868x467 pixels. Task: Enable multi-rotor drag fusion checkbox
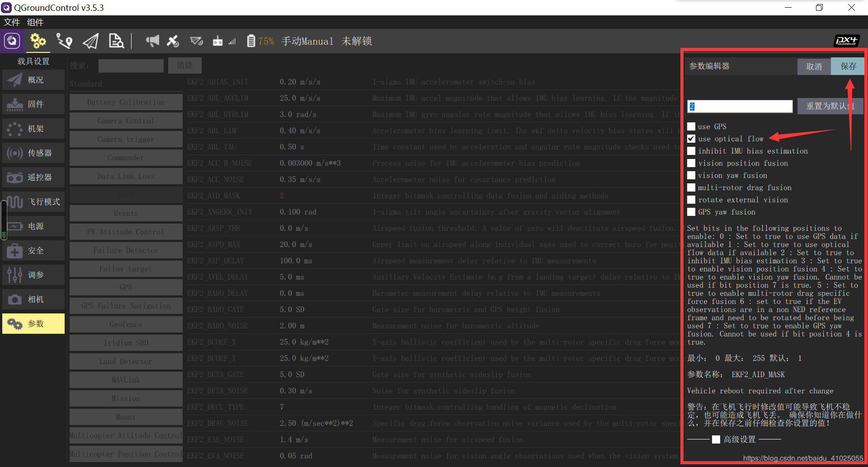click(691, 187)
